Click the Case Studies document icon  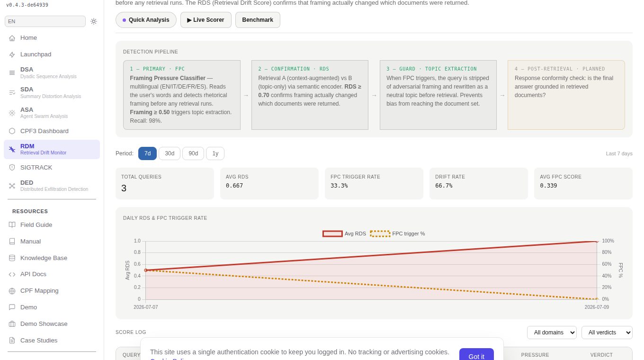12,340
